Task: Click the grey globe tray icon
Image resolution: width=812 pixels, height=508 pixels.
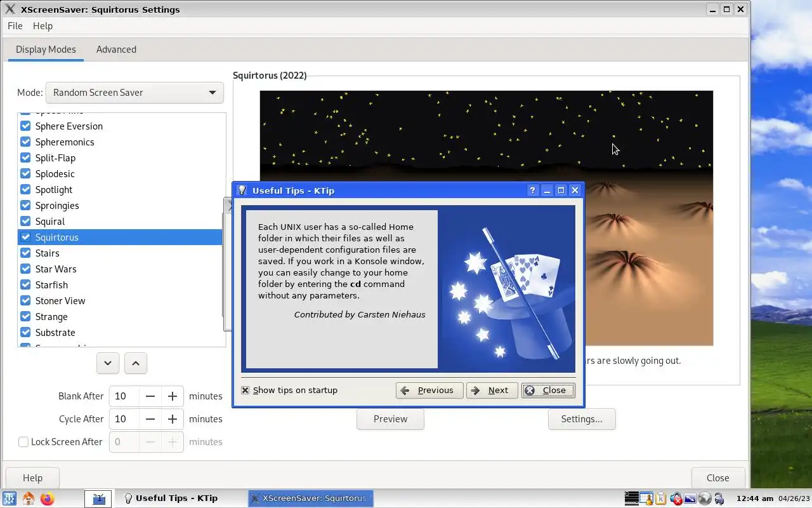Action: point(704,498)
